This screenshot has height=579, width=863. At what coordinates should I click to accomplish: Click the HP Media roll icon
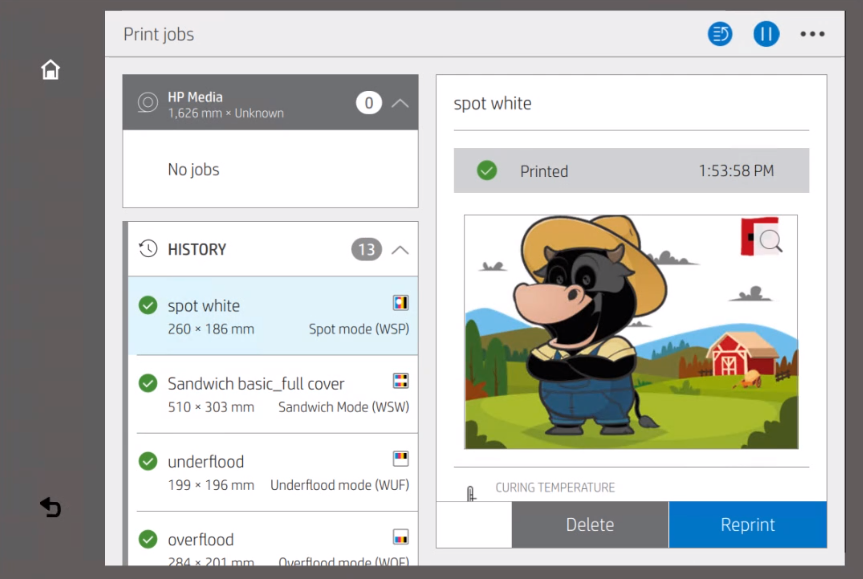click(148, 102)
